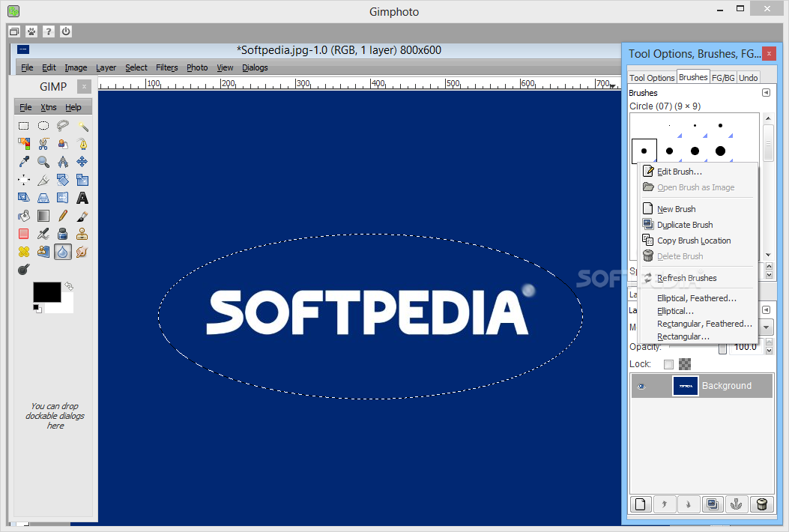
Task: Create a new layer with bottom button
Action: click(641, 504)
